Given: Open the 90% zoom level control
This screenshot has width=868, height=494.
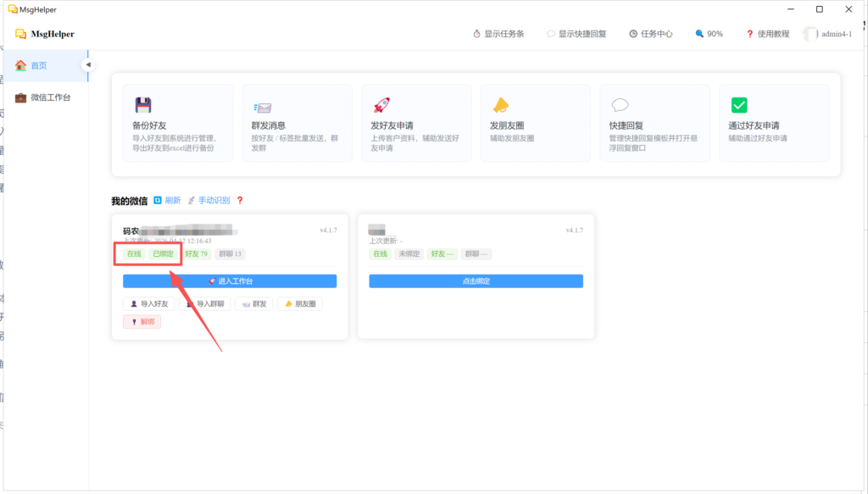Looking at the screenshot, I should pos(709,34).
